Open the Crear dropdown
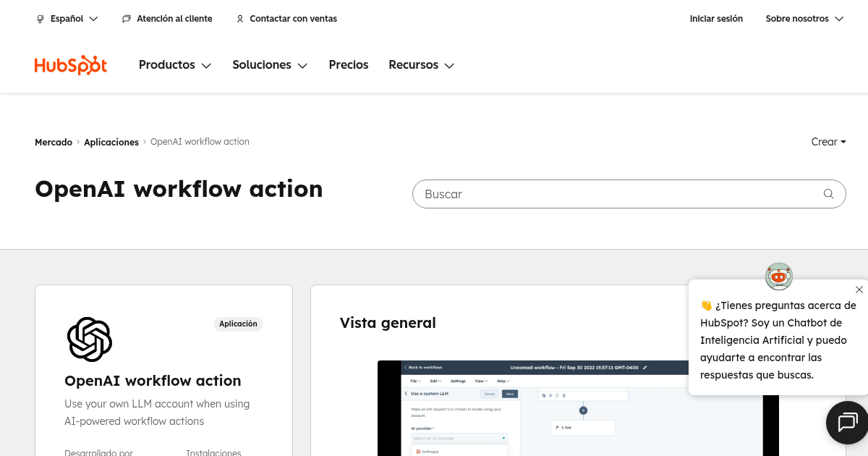This screenshot has height=456, width=868. (828, 142)
